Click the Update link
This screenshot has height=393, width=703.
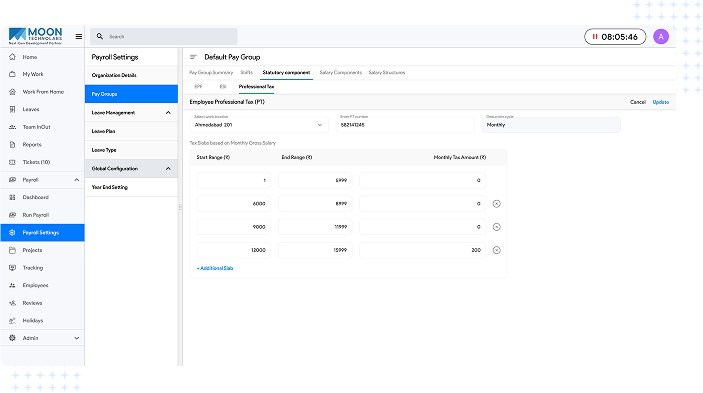tap(660, 102)
